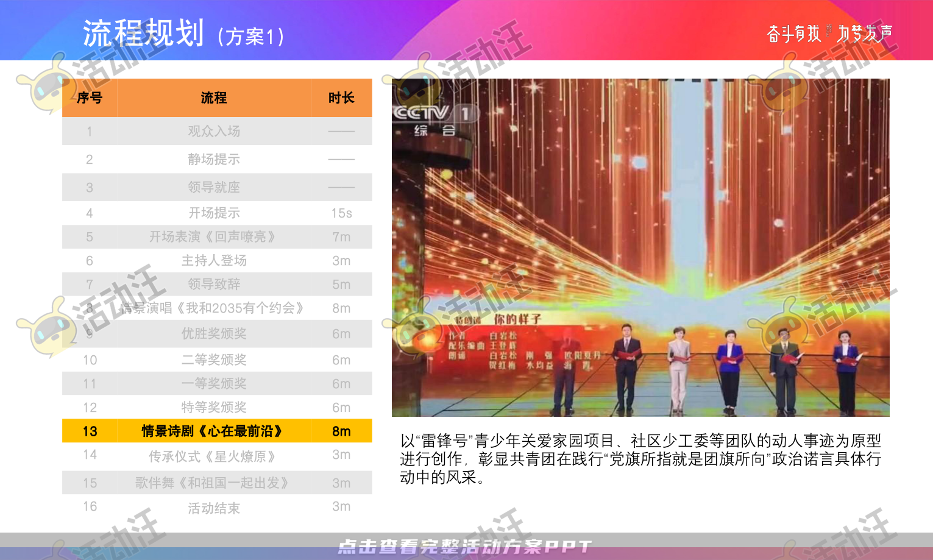
Task: Click the 你的样子 caption in the photo
Action: coord(517,319)
